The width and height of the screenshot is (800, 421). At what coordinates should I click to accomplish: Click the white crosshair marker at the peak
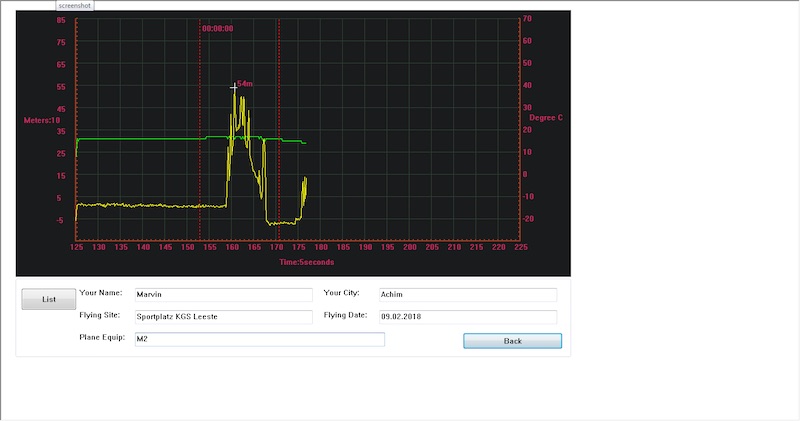pyautogui.click(x=234, y=87)
